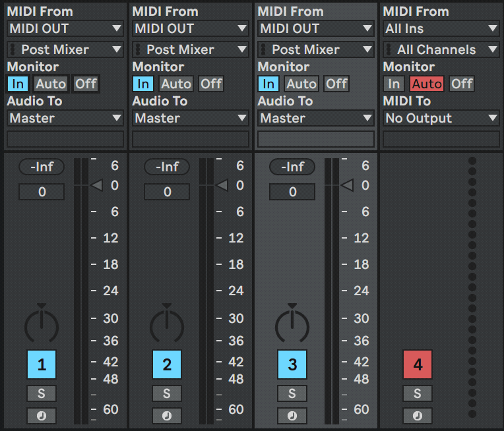Deactivate track 1 via its activator button
Image resolution: width=504 pixels, height=431 pixels.
pos(42,364)
